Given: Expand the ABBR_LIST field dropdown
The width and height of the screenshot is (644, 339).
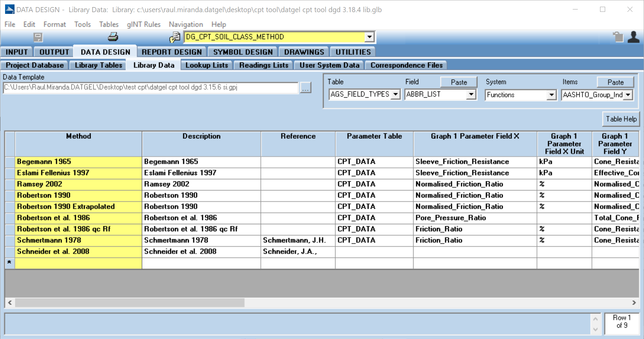Looking at the screenshot, I should [x=471, y=95].
